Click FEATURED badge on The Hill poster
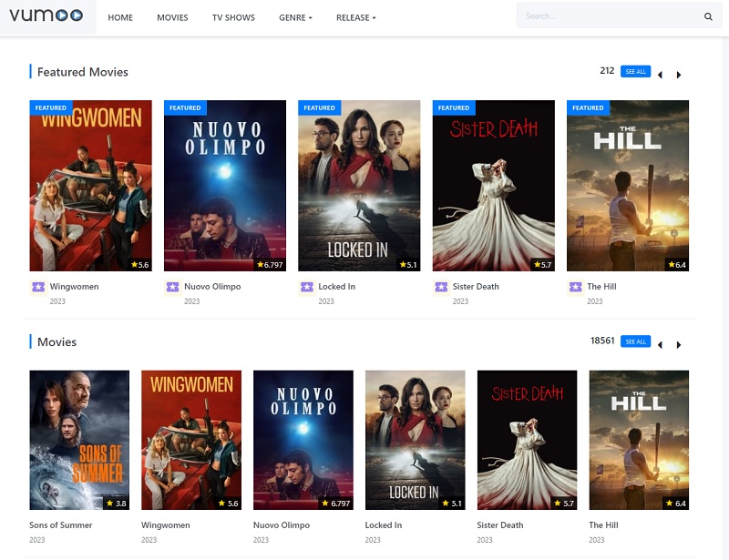Screen dimensions: 729x560 pyautogui.click(x=588, y=107)
